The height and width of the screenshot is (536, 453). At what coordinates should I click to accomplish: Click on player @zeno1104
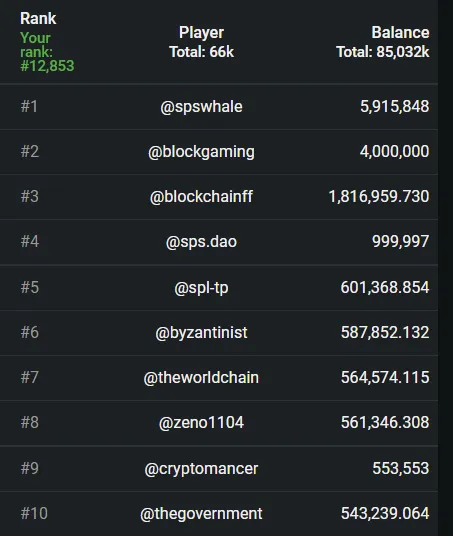coord(201,423)
